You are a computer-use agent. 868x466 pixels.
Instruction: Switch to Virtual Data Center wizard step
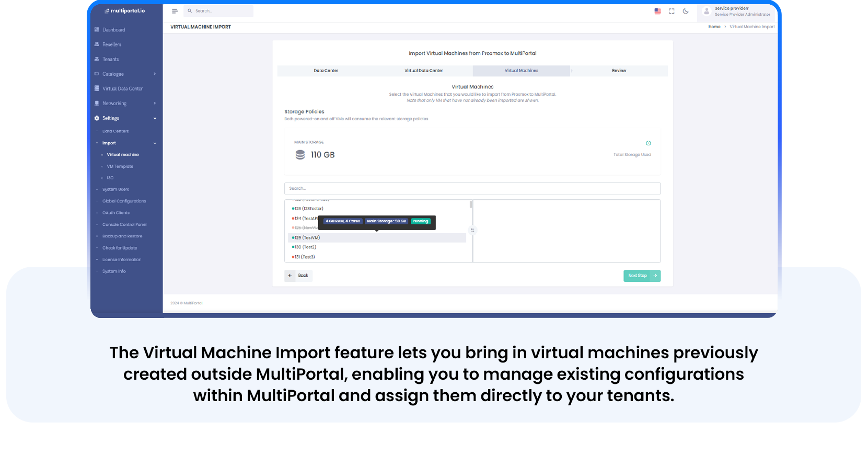[424, 71]
